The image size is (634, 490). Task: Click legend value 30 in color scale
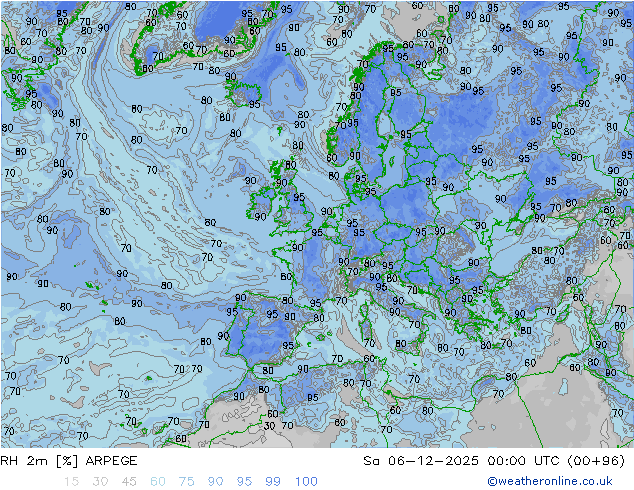point(100,481)
